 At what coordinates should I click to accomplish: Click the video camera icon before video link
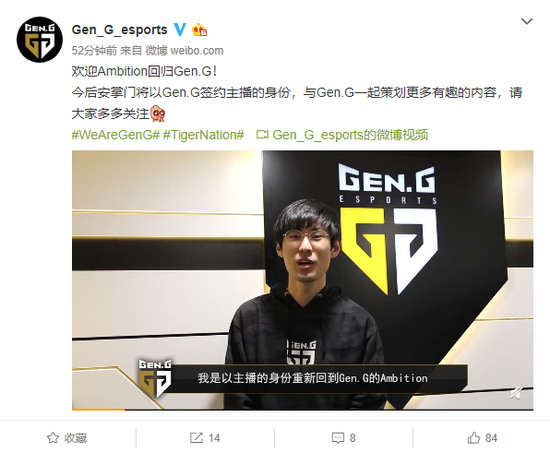(262, 135)
